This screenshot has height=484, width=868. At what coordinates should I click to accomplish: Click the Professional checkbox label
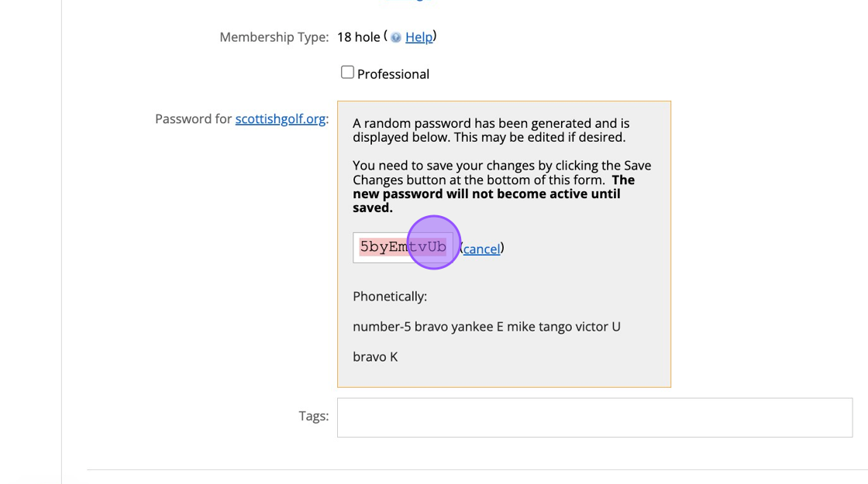click(393, 74)
